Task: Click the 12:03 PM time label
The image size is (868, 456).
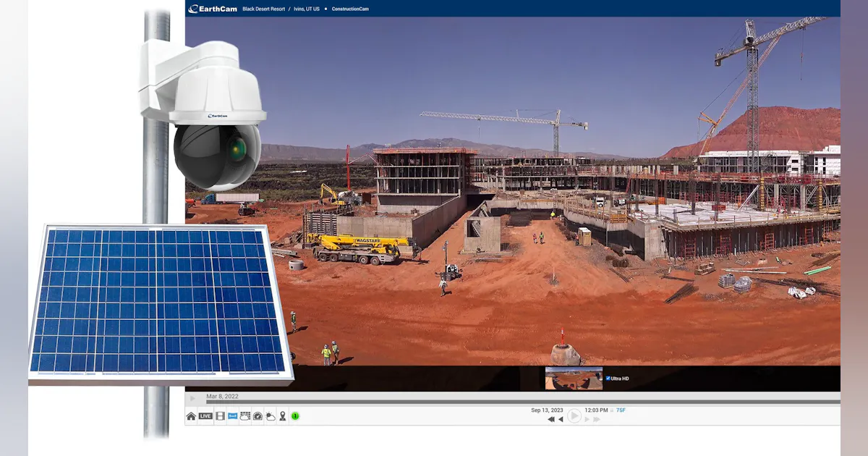Action: click(597, 410)
